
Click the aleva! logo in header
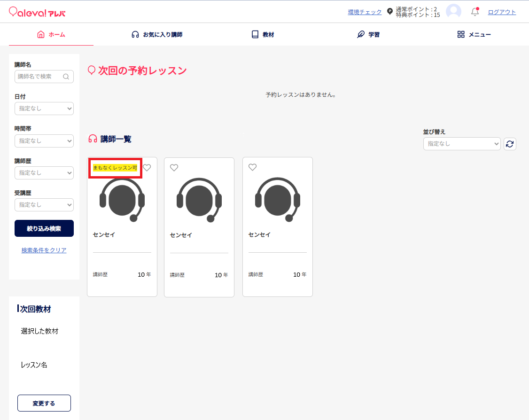(x=37, y=12)
